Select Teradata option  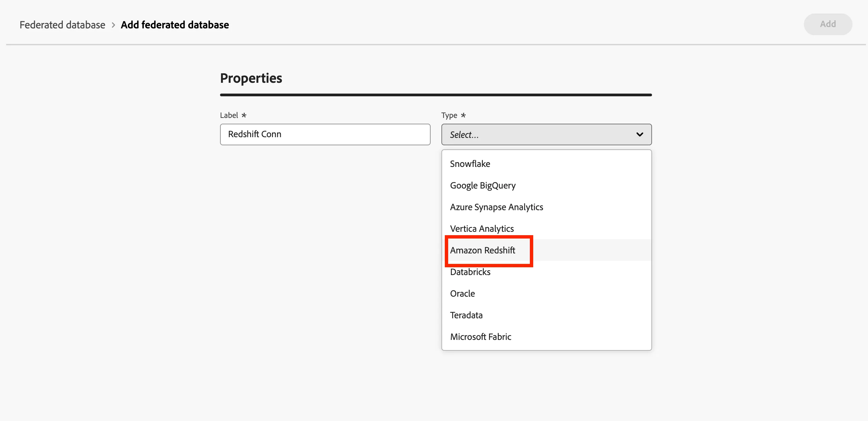[x=546, y=315]
